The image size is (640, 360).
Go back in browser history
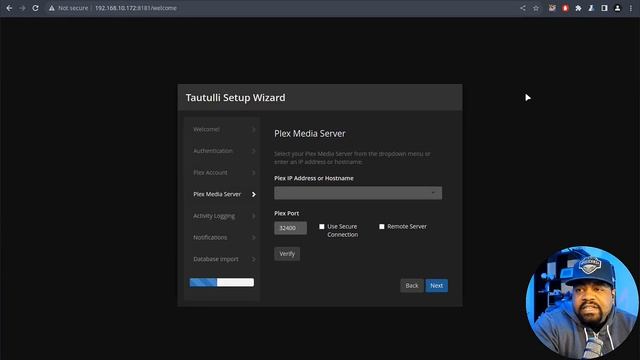[x=9, y=8]
